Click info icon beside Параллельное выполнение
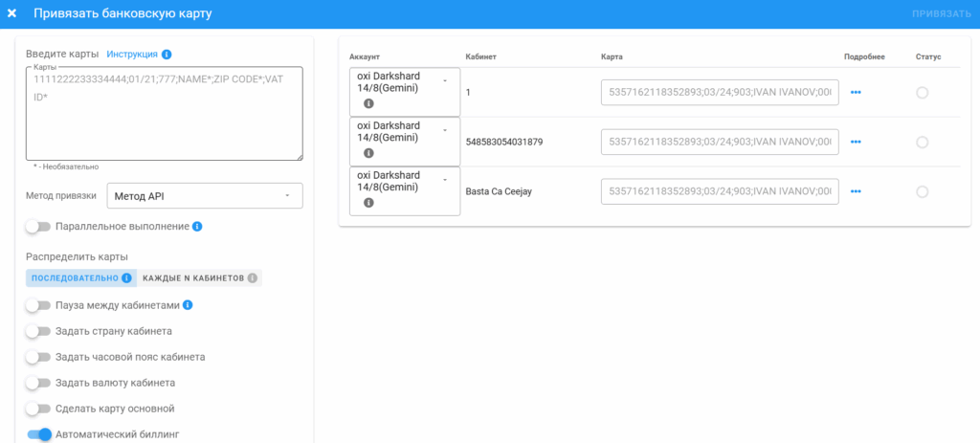Viewport: 980px width, 443px height. [x=197, y=226]
